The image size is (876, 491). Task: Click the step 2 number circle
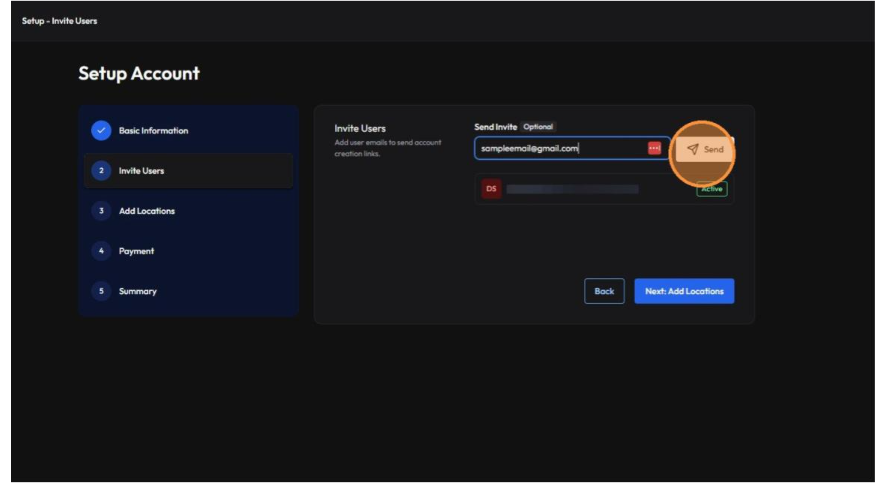(101, 171)
